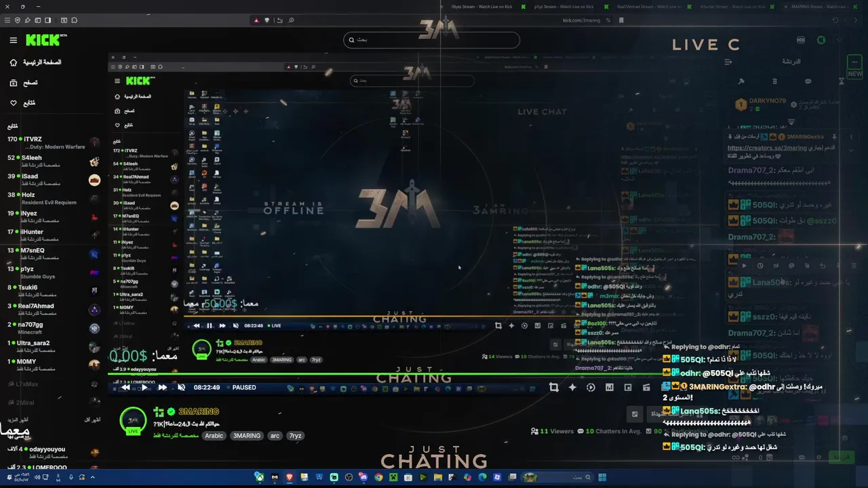This screenshot has width=868, height=488.
Task: Unmute the outer stream player volume
Action: click(181, 388)
